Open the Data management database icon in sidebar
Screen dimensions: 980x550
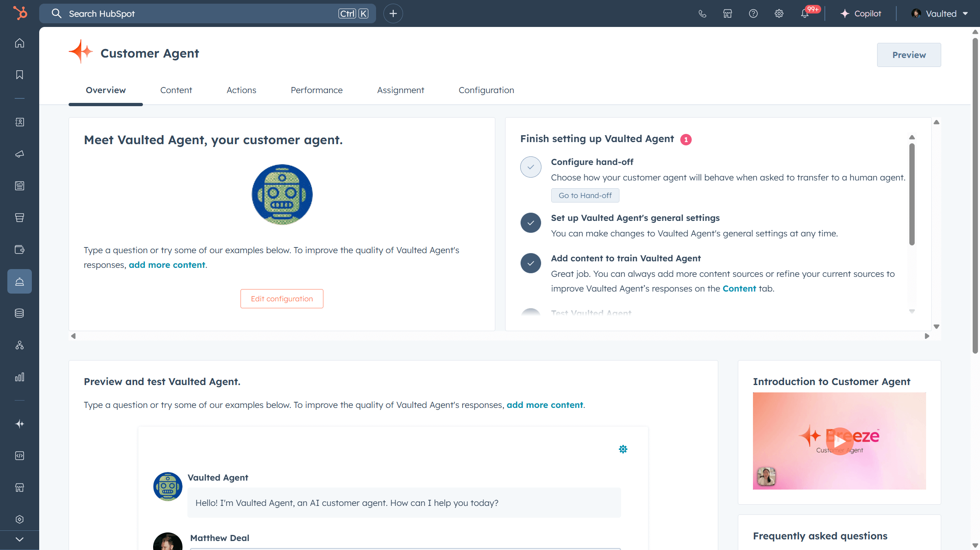point(20,313)
